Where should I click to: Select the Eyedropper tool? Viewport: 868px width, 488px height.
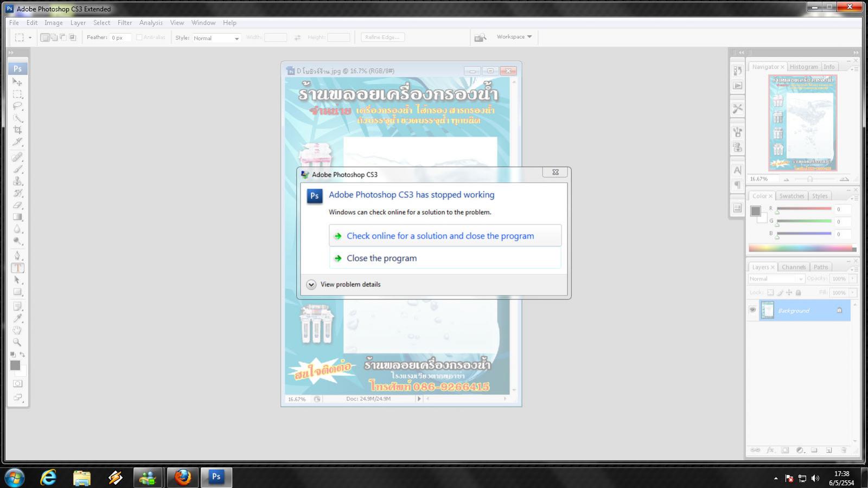[17, 318]
